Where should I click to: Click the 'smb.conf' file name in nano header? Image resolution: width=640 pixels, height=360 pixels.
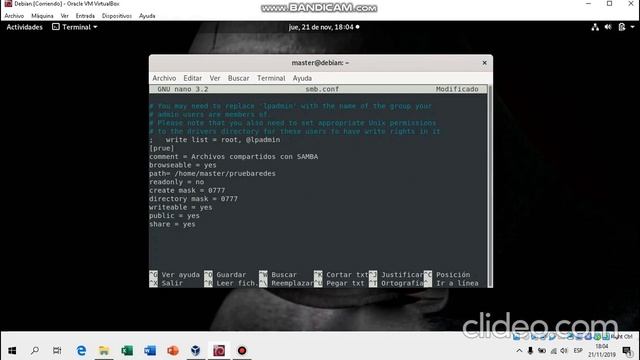click(322, 89)
